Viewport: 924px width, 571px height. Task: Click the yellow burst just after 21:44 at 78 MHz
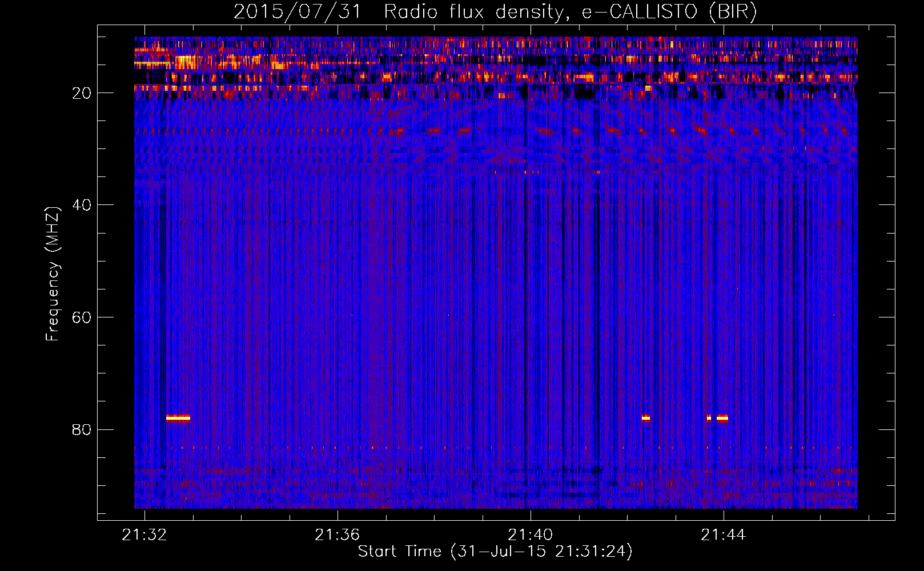[722, 418]
